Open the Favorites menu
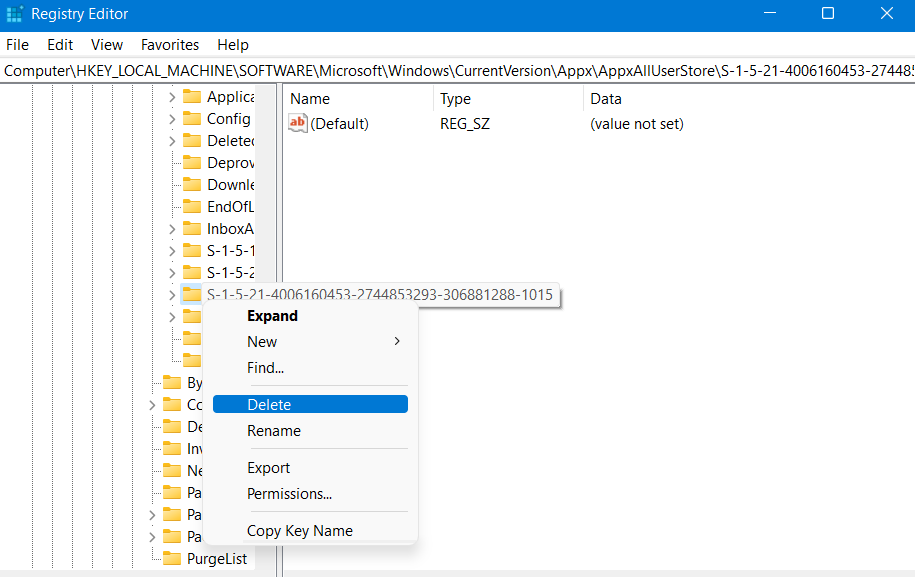Image resolution: width=915 pixels, height=577 pixels. click(x=170, y=45)
